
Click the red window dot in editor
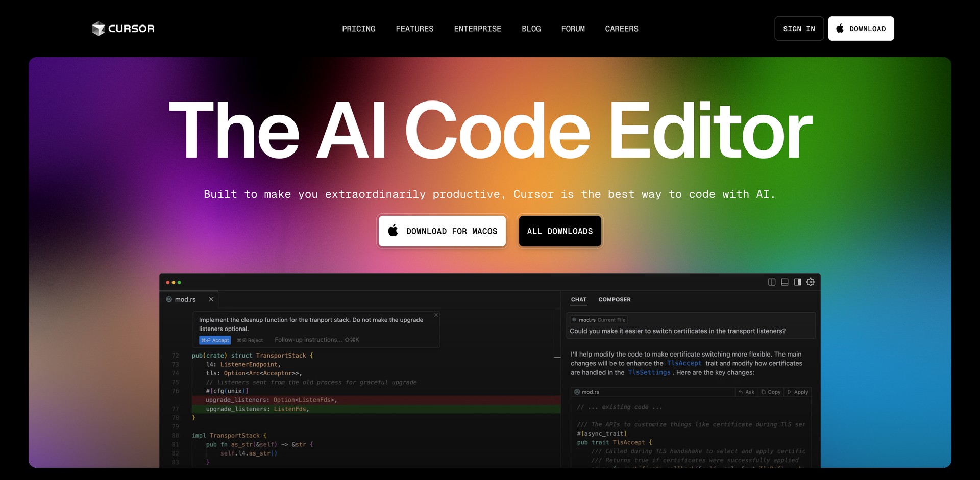pos(167,282)
